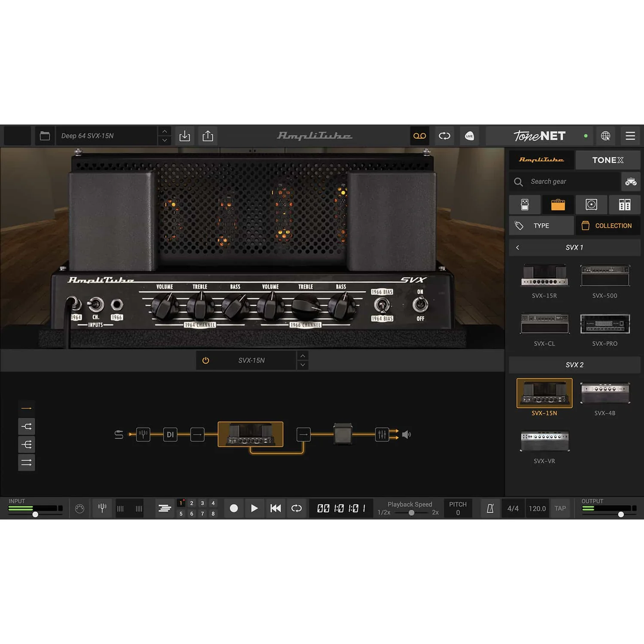Click the ToneNET logo
This screenshot has height=644, width=644.
click(x=540, y=136)
